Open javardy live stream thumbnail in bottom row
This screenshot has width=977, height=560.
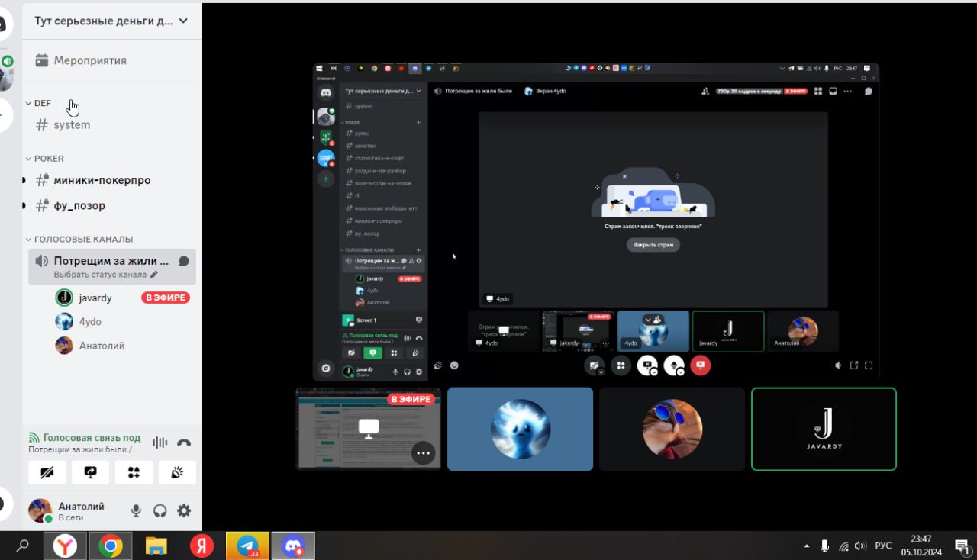[368, 429]
